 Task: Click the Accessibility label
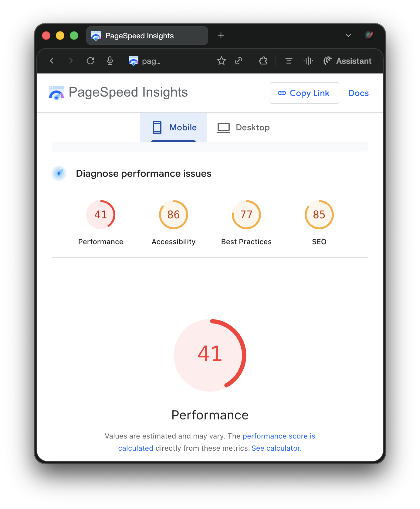pos(174,242)
